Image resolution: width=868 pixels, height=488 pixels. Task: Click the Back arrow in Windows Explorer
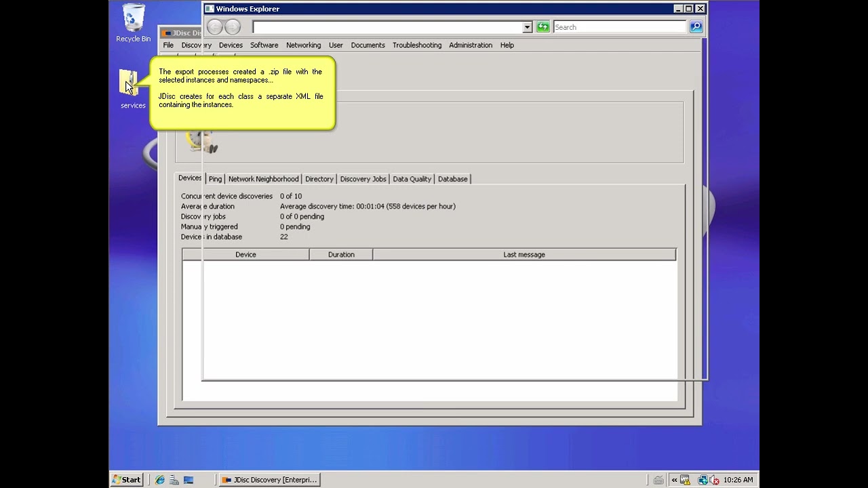click(215, 27)
